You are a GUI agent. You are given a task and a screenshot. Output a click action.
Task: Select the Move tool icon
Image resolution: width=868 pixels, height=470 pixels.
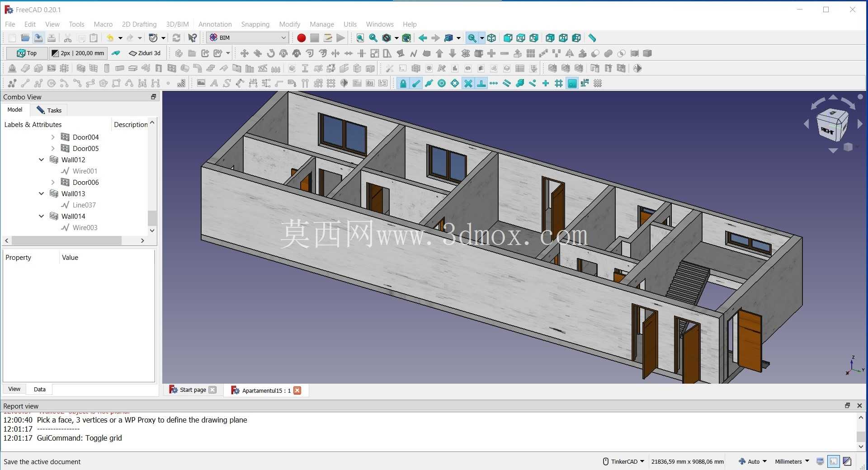coord(245,53)
